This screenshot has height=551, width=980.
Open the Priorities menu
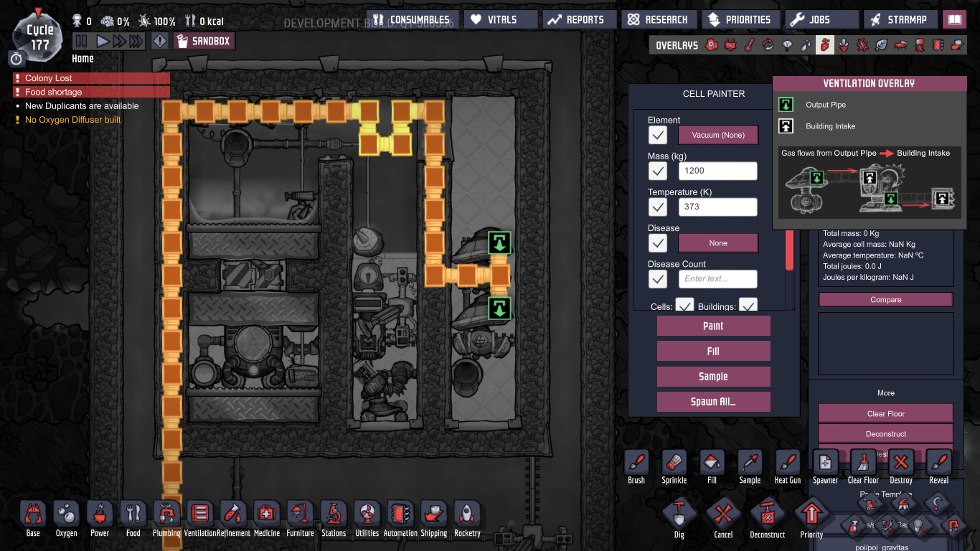point(740,19)
